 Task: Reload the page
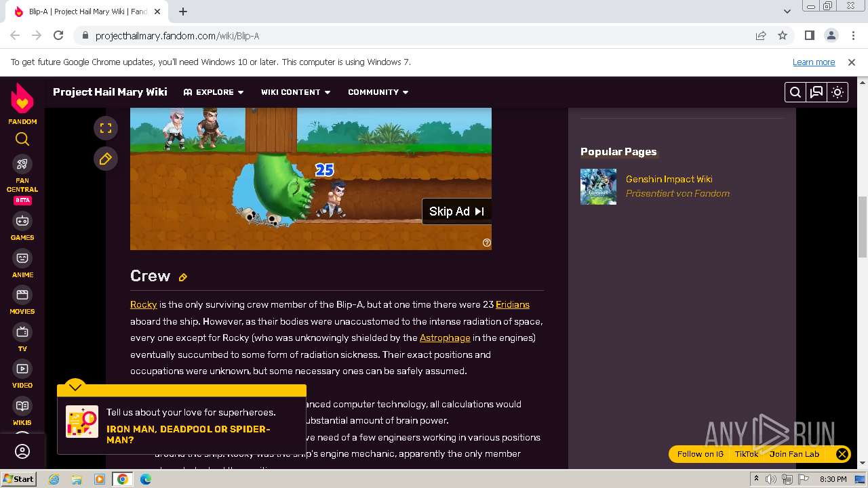click(x=58, y=36)
